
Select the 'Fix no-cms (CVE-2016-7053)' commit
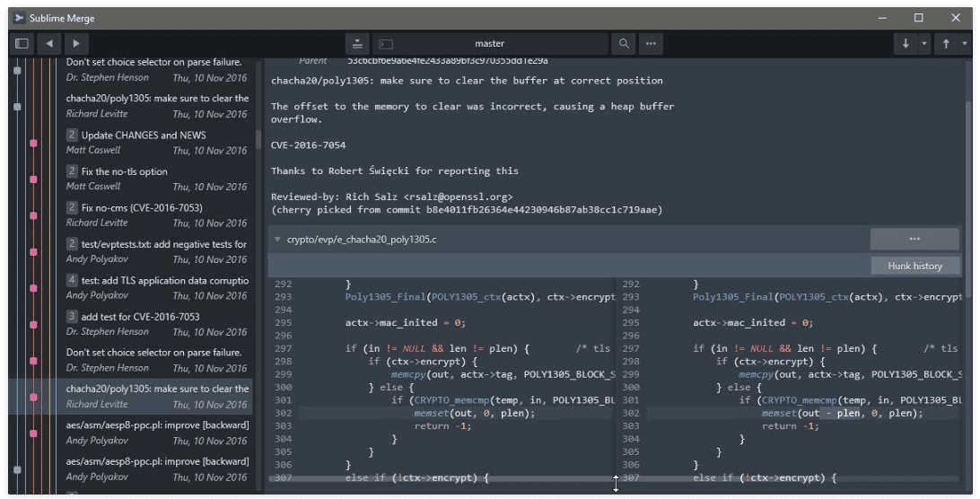pyautogui.click(x=157, y=215)
